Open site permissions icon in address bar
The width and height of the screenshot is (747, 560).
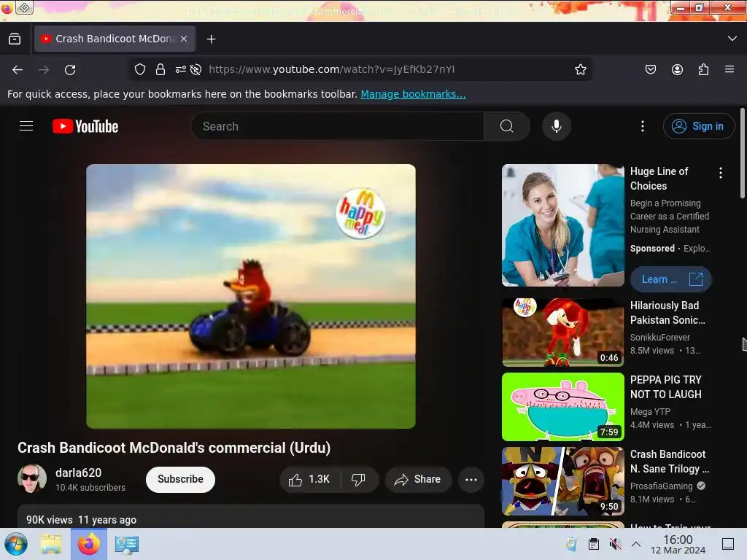181,69
